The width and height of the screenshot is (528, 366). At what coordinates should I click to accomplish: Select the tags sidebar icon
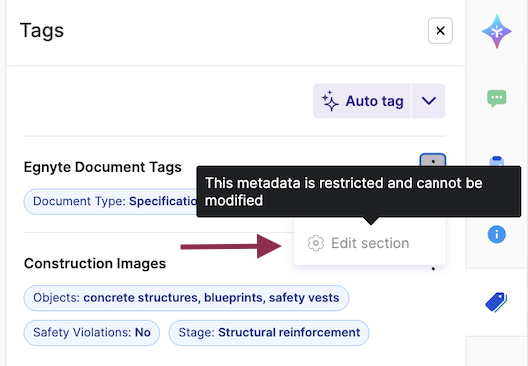coord(496,302)
